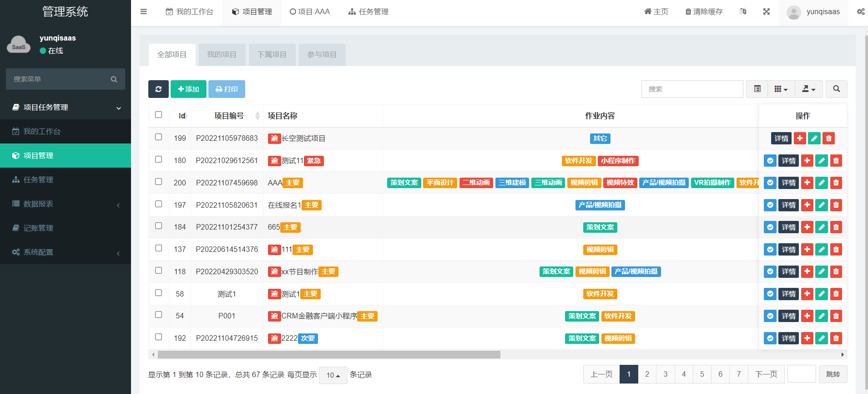Select the row checkbox for Id 197
Screen dimensions: 868x394
158,204
